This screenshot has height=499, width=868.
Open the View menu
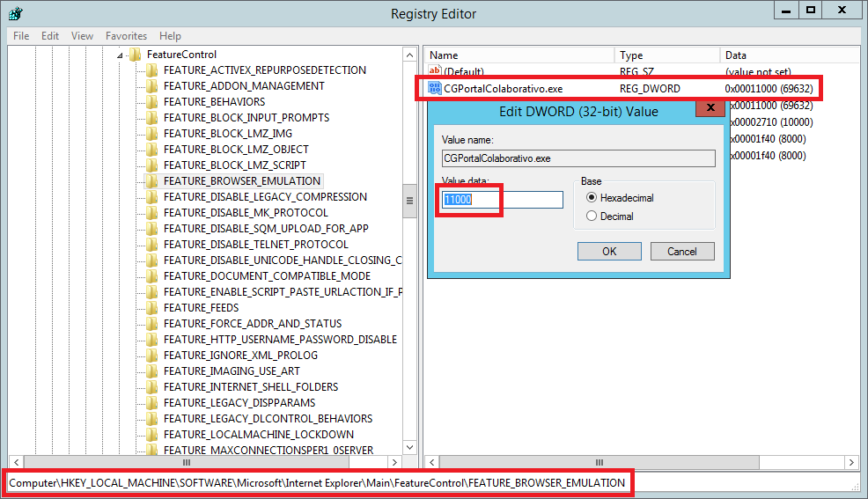82,36
